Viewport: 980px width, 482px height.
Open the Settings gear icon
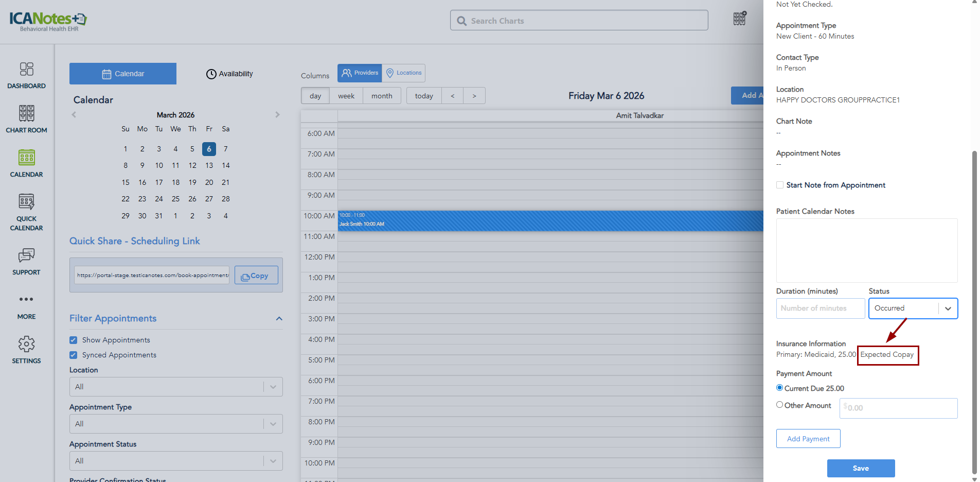pyautogui.click(x=26, y=344)
